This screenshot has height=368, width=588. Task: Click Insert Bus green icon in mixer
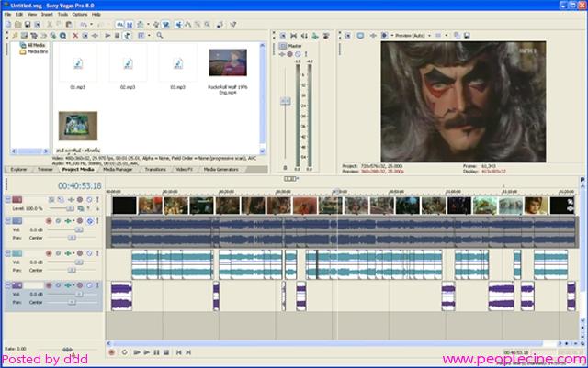315,36
